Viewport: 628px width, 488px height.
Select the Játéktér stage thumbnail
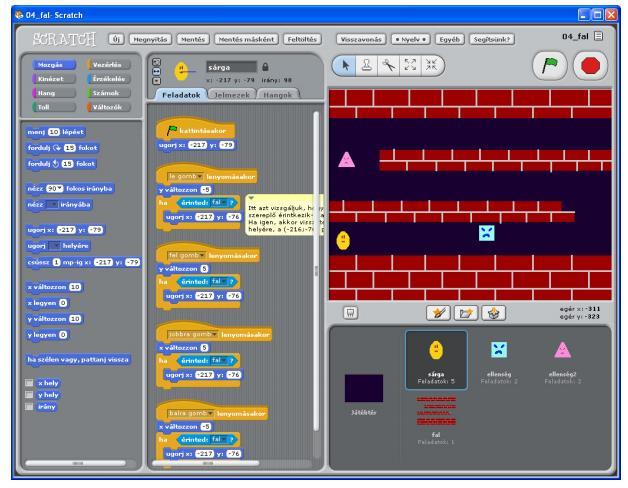tap(364, 394)
